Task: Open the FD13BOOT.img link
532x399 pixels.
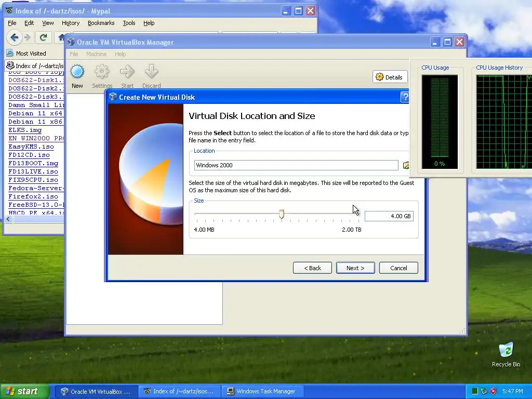Action: coord(33,163)
